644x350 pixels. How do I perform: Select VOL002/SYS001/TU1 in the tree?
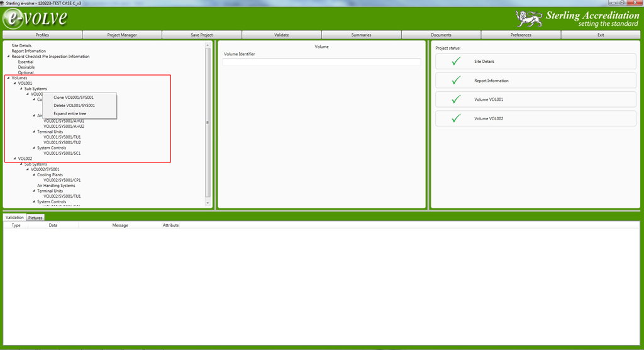tap(62, 196)
